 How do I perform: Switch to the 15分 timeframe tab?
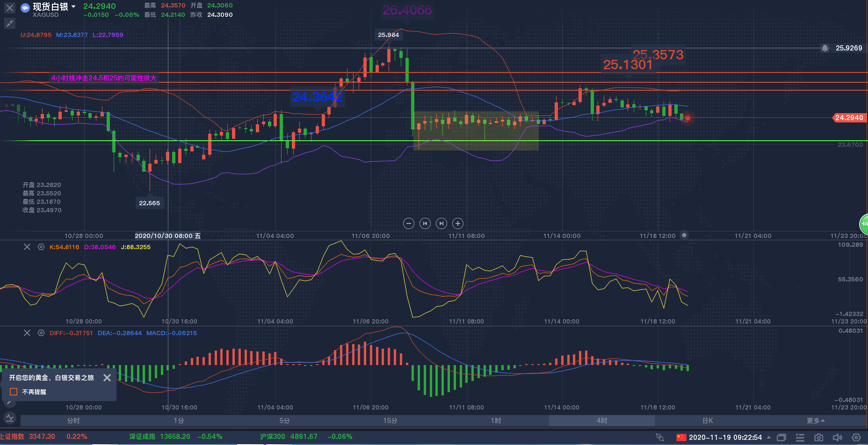pyautogui.click(x=390, y=421)
